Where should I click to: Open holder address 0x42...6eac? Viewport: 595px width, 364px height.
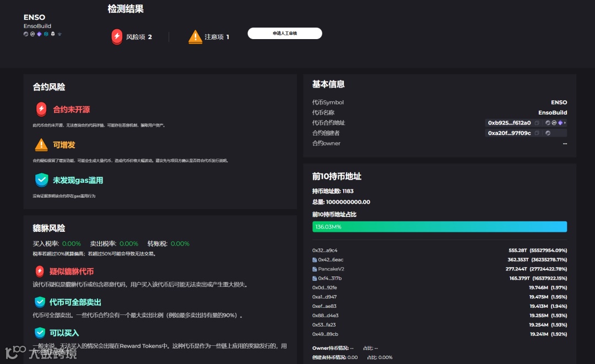tap(331, 260)
